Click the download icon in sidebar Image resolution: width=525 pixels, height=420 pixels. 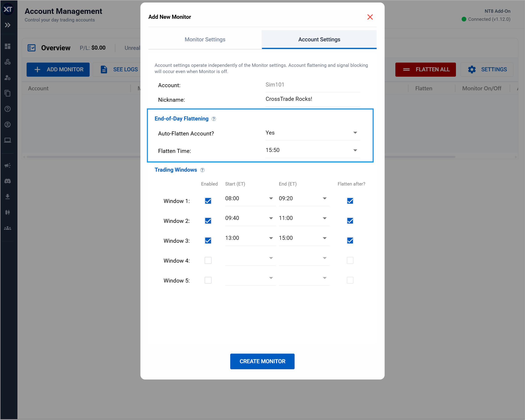(8, 196)
